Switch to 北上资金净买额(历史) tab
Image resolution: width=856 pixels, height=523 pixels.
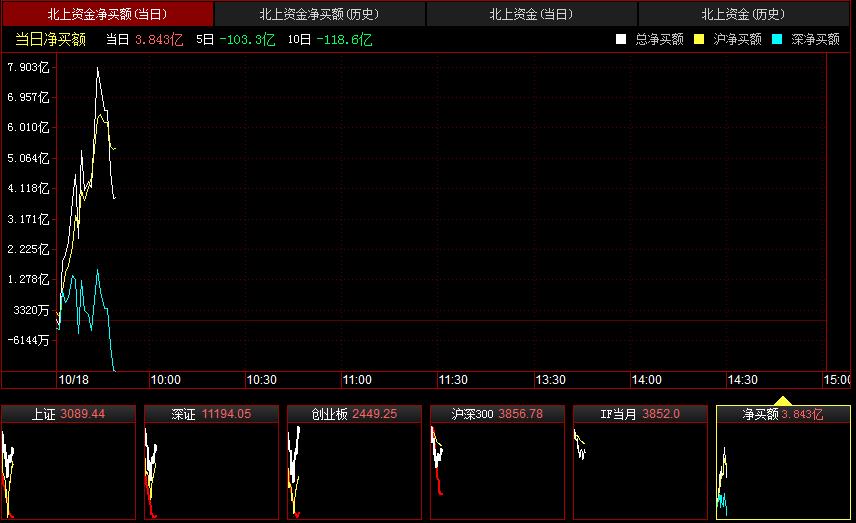(320, 14)
